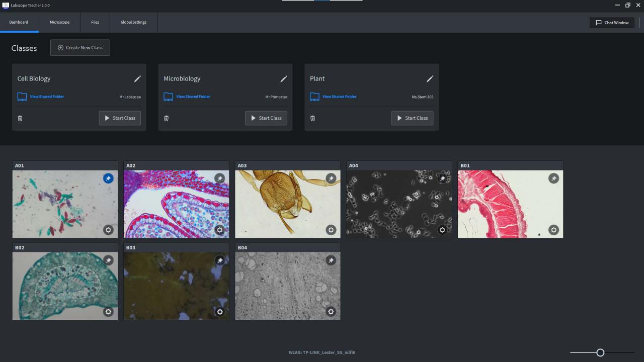The width and height of the screenshot is (644, 362).
Task: Open settings gear on microscope A03 thumbnail
Action: click(x=331, y=230)
